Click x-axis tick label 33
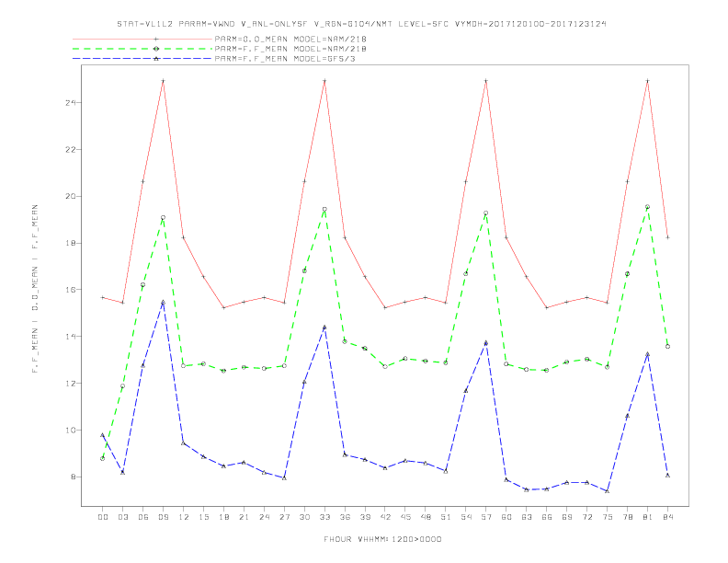 (324, 517)
